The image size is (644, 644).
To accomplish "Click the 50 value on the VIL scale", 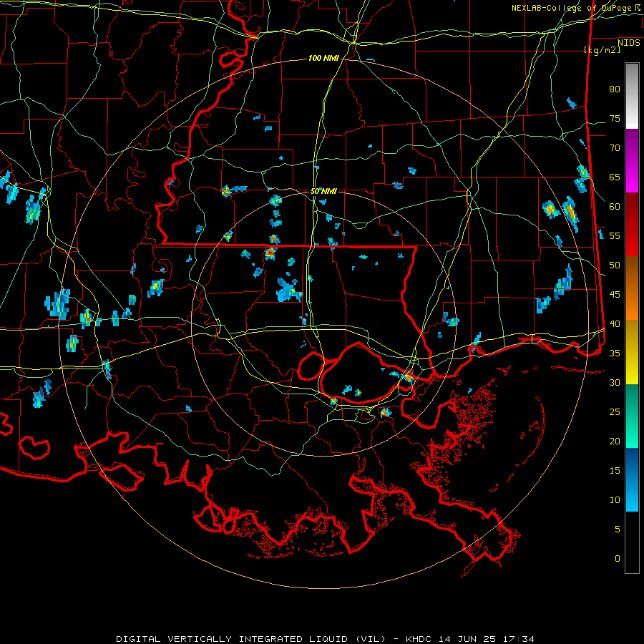I will (x=615, y=265).
